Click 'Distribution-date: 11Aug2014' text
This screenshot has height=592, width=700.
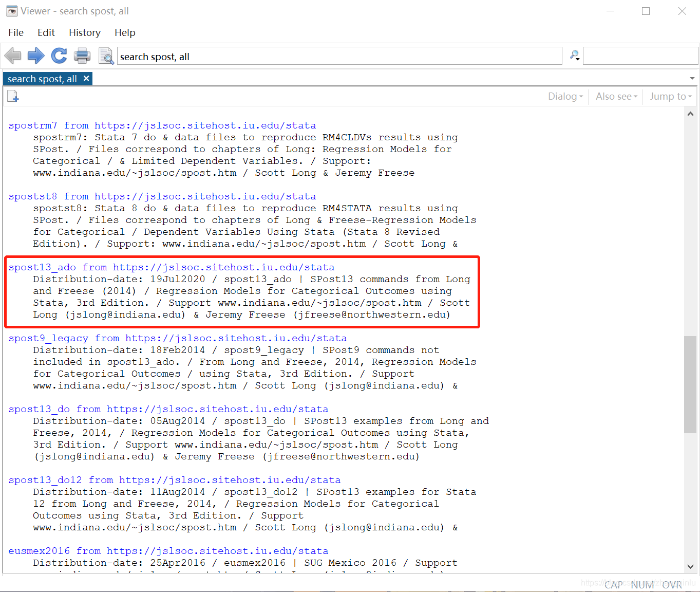[x=119, y=492]
